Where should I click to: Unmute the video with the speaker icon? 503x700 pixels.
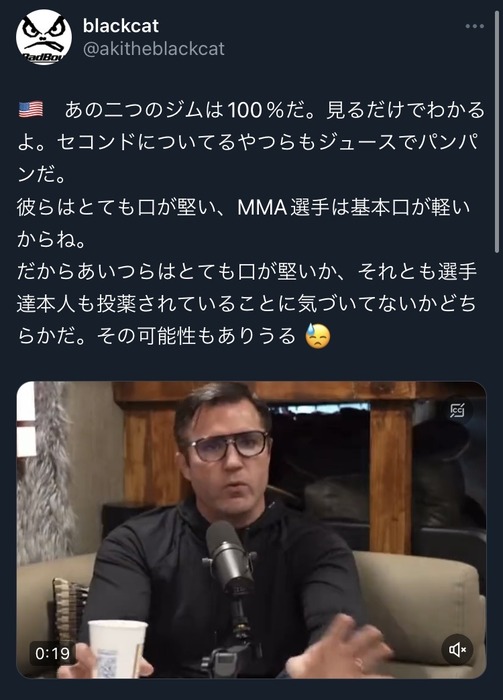pos(457,649)
